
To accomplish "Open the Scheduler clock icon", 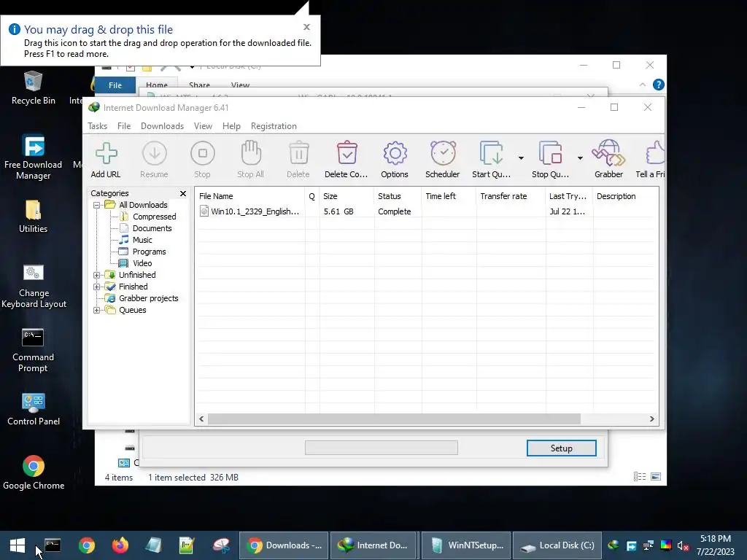I will click(443, 153).
